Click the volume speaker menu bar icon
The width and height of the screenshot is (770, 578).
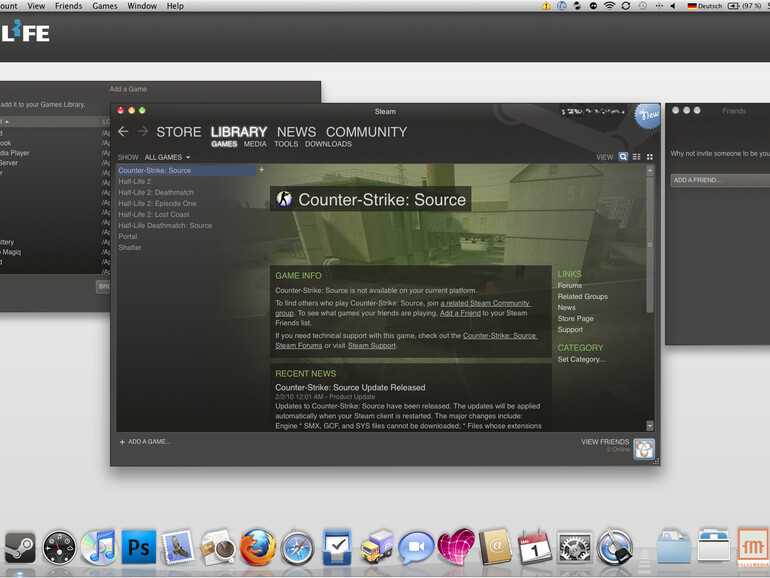673,6
